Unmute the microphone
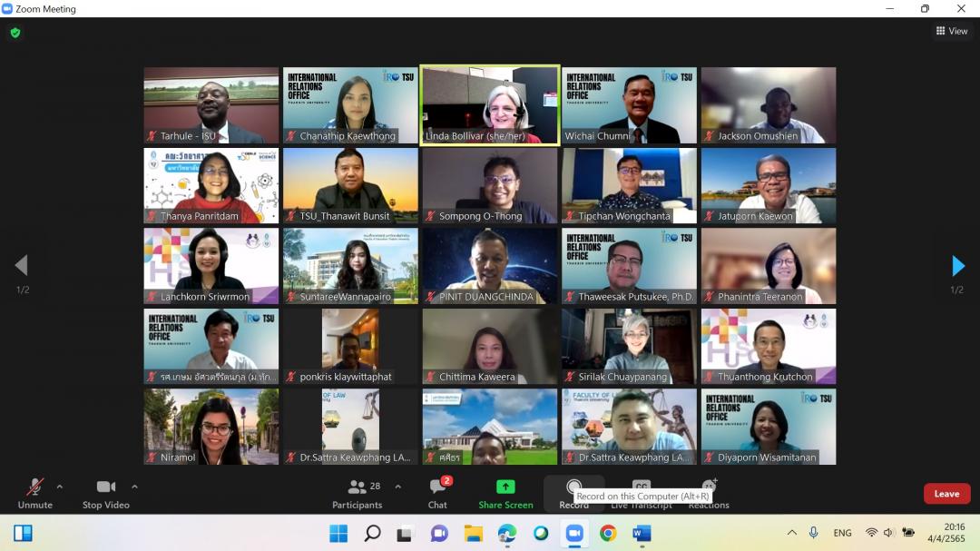980x551 pixels. pyautogui.click(x=34, y=491)
